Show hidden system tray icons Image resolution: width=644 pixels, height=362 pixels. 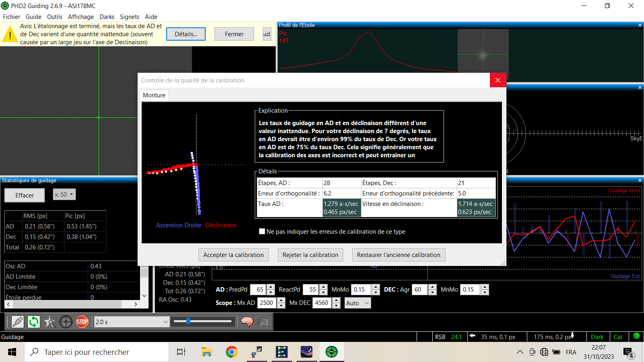pyautogui.click(x=520, y=352)
